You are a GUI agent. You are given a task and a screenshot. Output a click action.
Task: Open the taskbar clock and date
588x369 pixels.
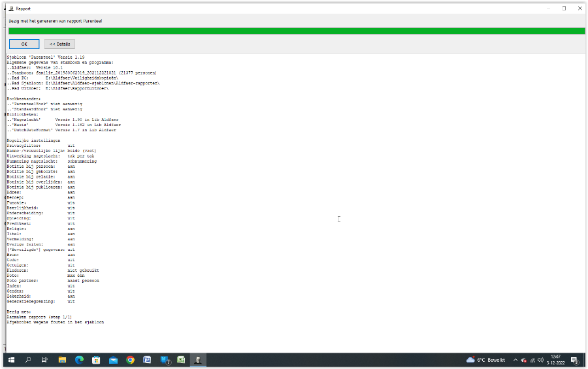556,360
